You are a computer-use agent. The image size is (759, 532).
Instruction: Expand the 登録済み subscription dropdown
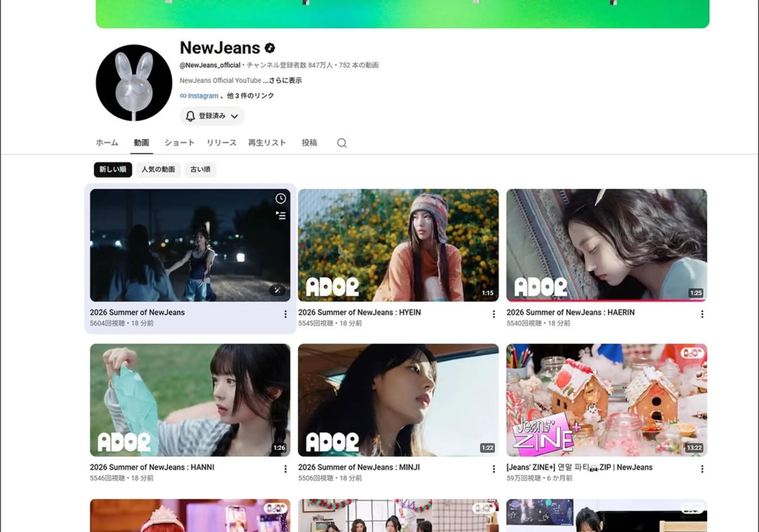click(x=212, y=116)
